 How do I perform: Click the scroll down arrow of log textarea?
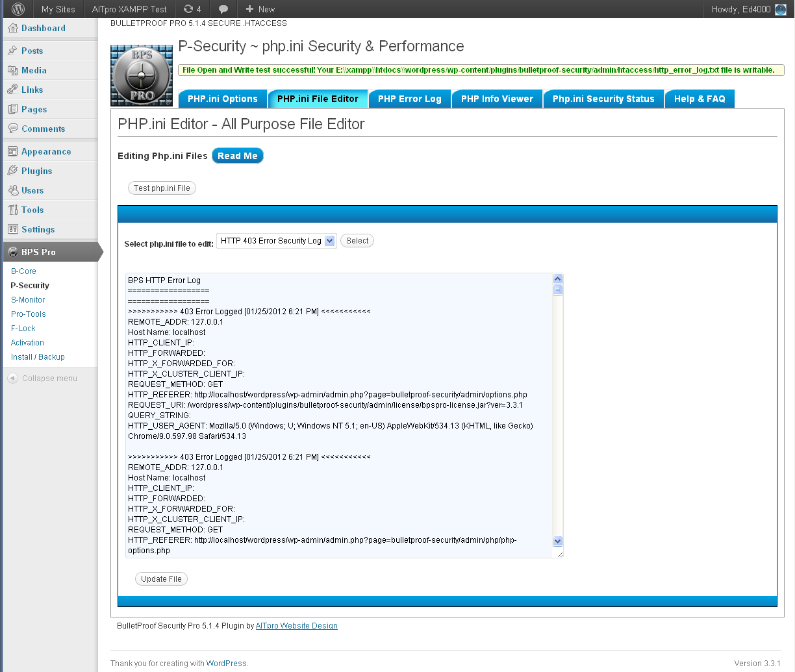557,541
